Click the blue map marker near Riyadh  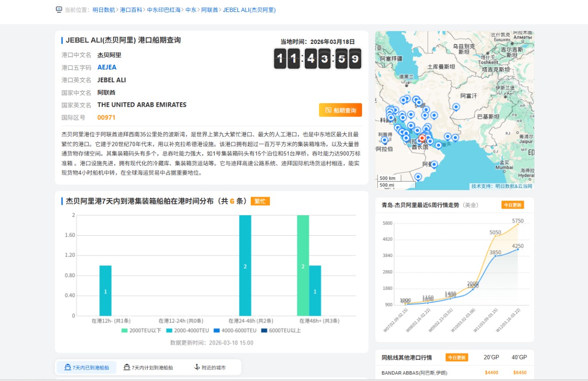click(x=385, y=140)
